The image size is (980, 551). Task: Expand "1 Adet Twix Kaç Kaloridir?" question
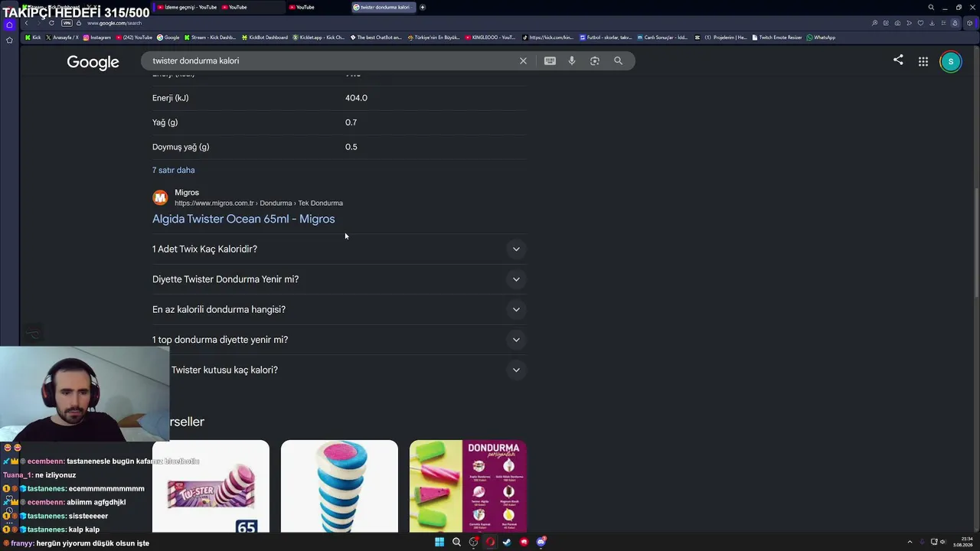pyautogui.click(x=339, y=249)
